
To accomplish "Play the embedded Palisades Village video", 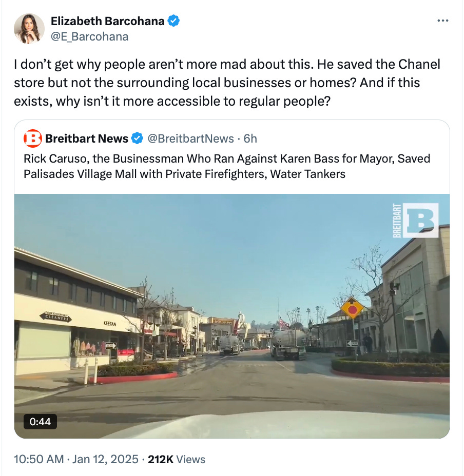I will pyautogui.click(x=232, y=316).
